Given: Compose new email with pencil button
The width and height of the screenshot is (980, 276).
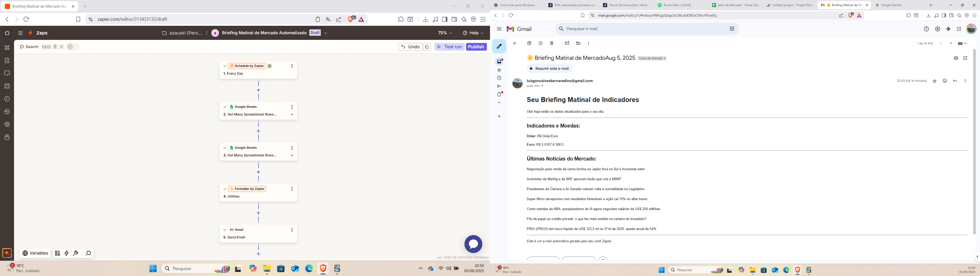Looking at the screenshot, I should point(499,47).
